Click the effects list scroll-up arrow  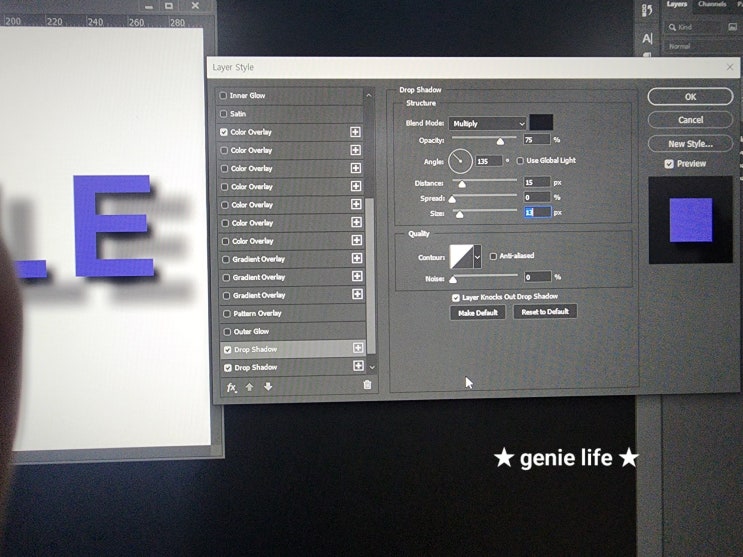point(369,95)
